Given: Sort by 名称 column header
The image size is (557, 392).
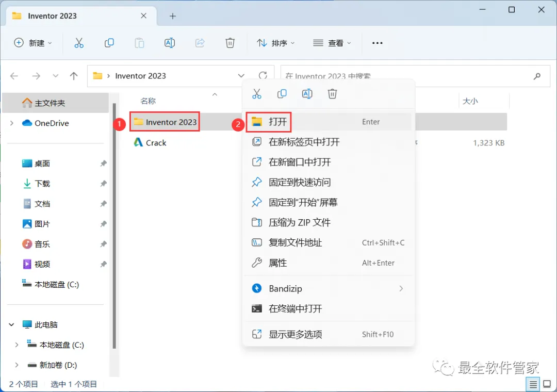Looking at the screenshot, I should click(x=148, y=101).
